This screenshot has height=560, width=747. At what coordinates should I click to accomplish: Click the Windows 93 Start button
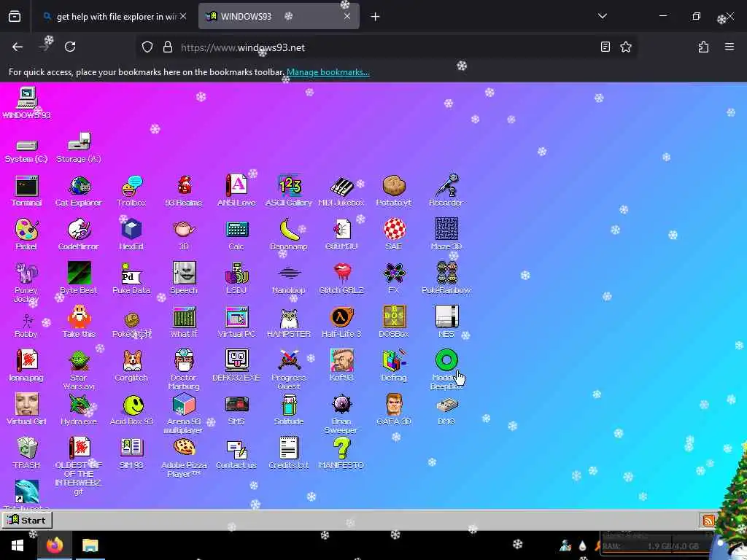(x=27, y=520)
